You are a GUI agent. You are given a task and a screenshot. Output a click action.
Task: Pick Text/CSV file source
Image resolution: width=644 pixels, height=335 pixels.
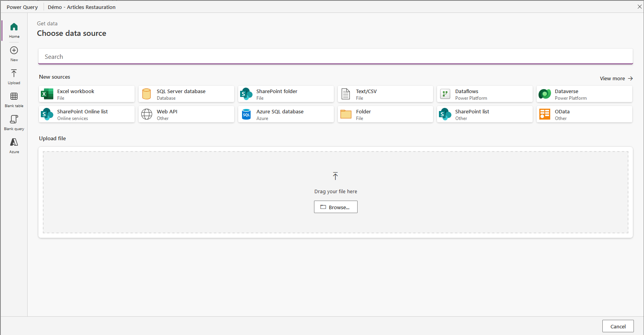(x=385, y=94)
